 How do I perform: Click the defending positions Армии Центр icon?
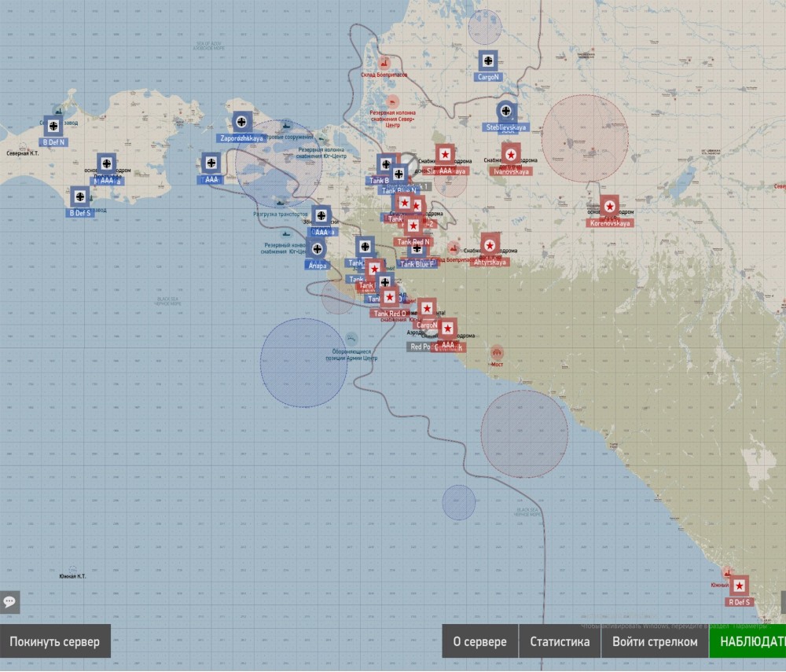pyautogui.click(x=351, y=338)
